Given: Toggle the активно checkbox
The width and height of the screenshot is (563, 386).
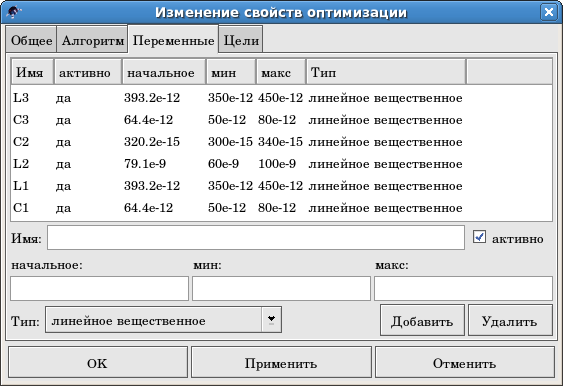Looking at the screenshot, I should (479, 237).
